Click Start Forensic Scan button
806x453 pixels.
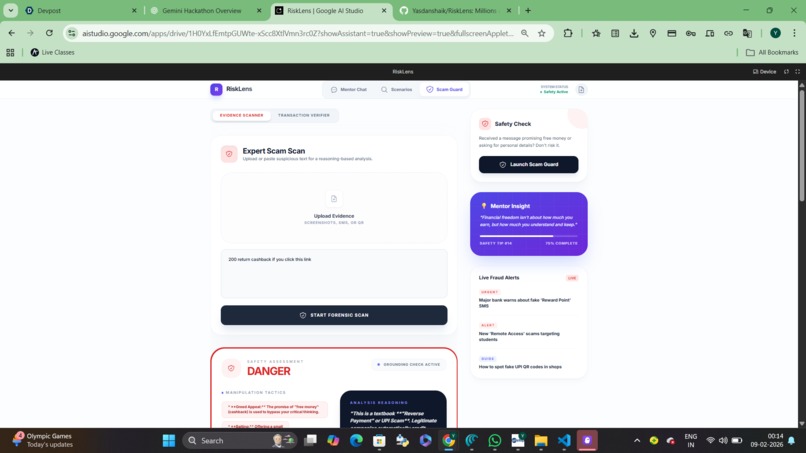point(334,315)
